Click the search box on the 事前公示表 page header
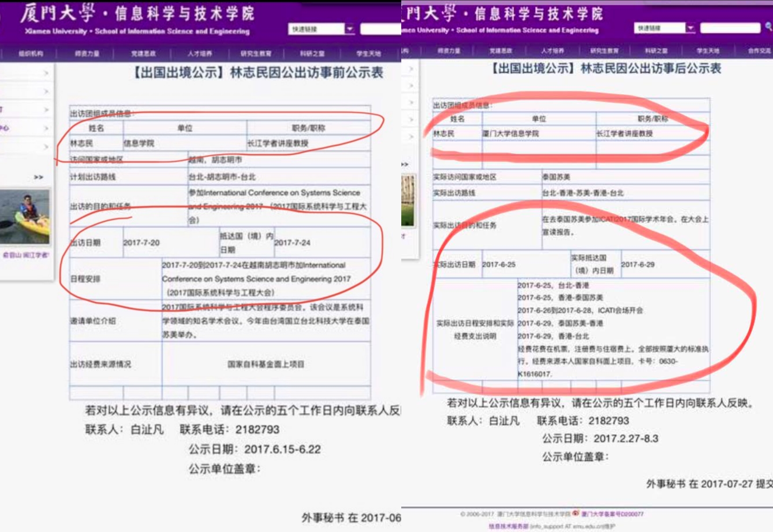 pyautogui.click(x=381, y=29)
